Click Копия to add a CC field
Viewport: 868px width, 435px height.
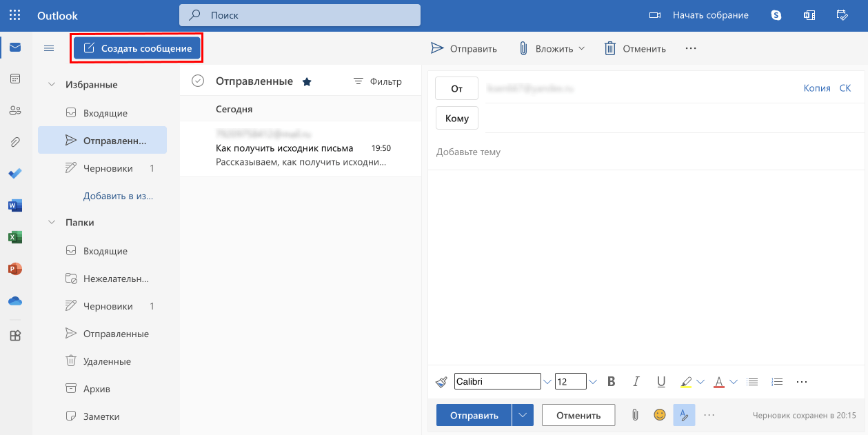[816, 88]
